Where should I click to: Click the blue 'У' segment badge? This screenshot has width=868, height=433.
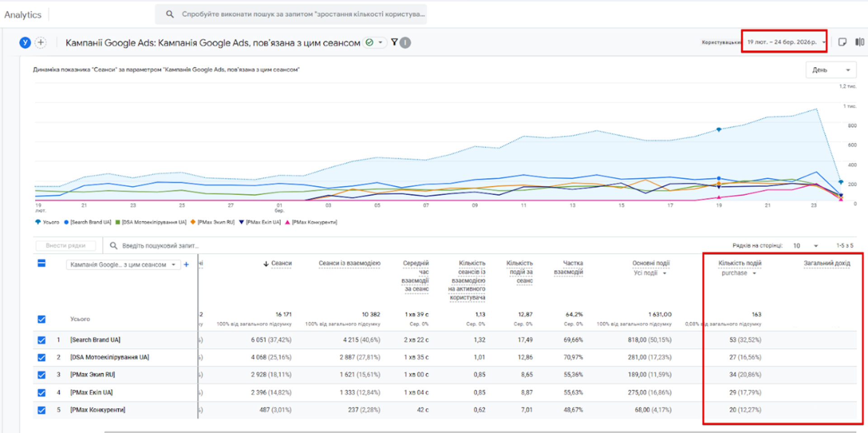pyautogui.click(x=25, y=42)
